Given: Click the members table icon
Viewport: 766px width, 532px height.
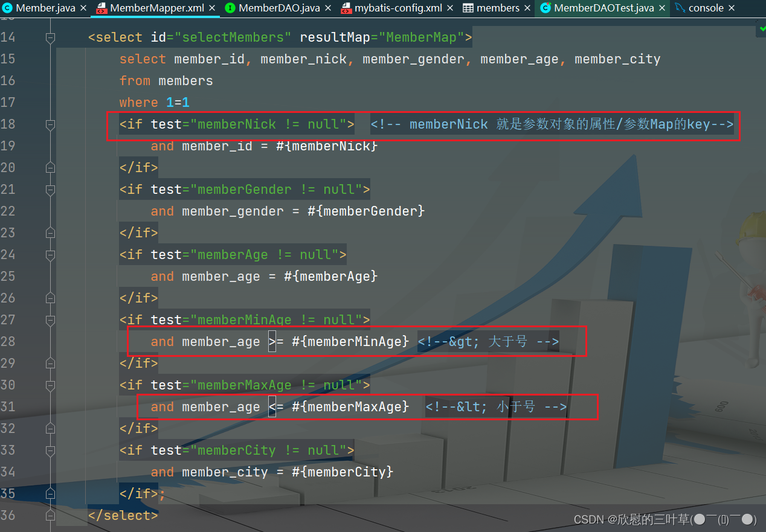Looking at the screenshot, I should pyautogui.click(x=468, y=8).
